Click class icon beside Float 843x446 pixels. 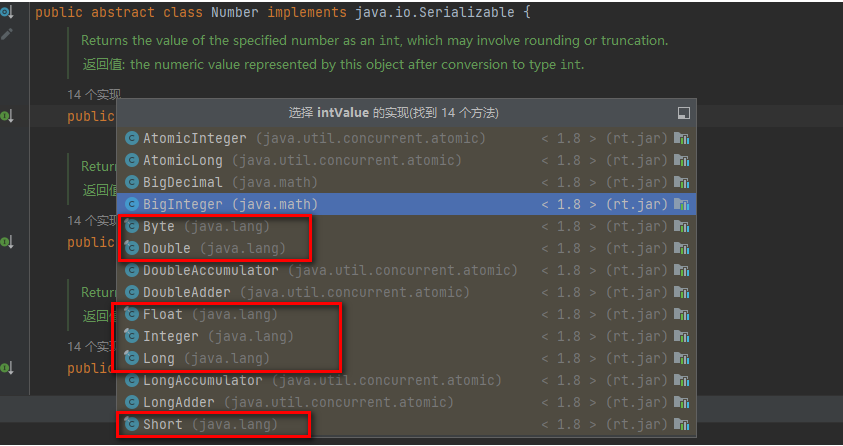click(x=132, y=314)
